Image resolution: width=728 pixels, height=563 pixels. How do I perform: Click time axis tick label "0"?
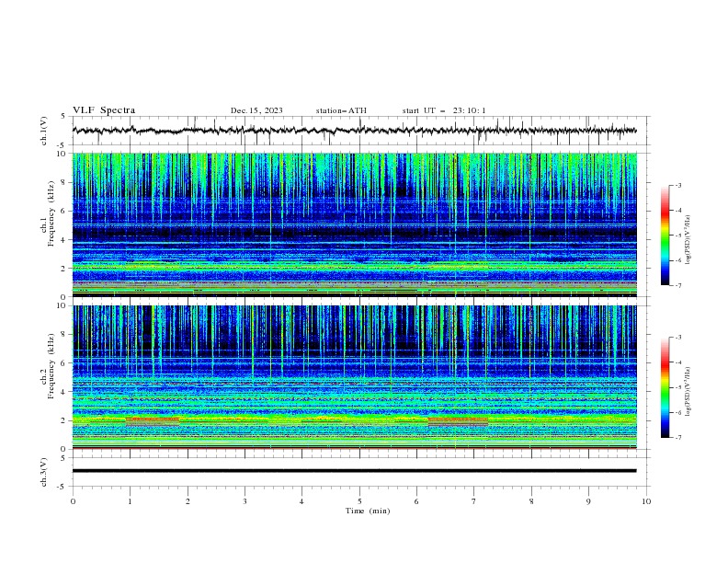[x=73, y=501]
